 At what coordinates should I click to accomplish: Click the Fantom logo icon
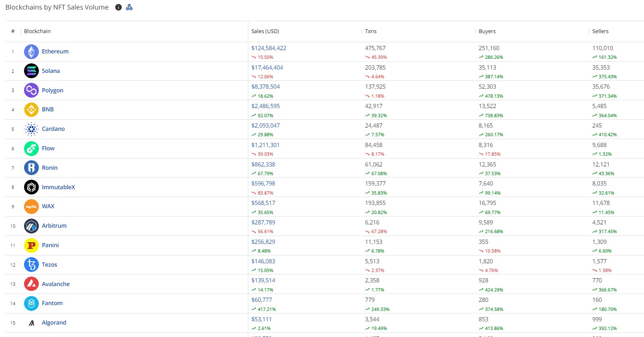pyautogui.click(x=31, y=303)
